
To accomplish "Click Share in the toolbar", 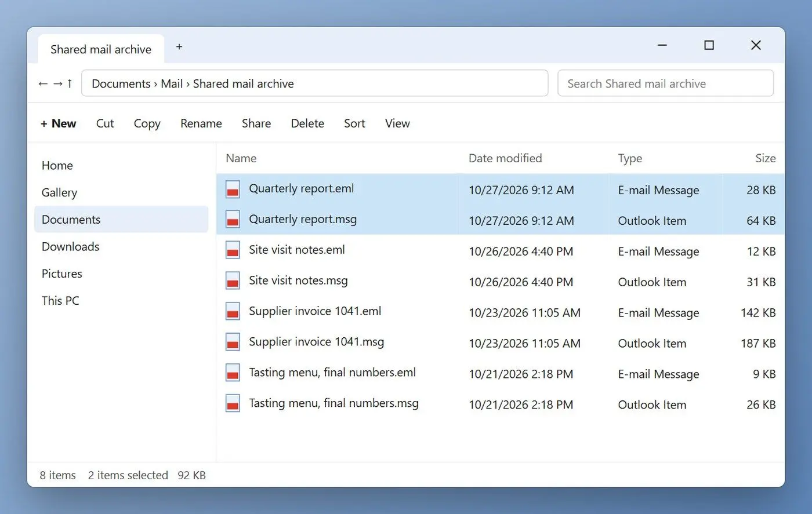I will 256,123.
